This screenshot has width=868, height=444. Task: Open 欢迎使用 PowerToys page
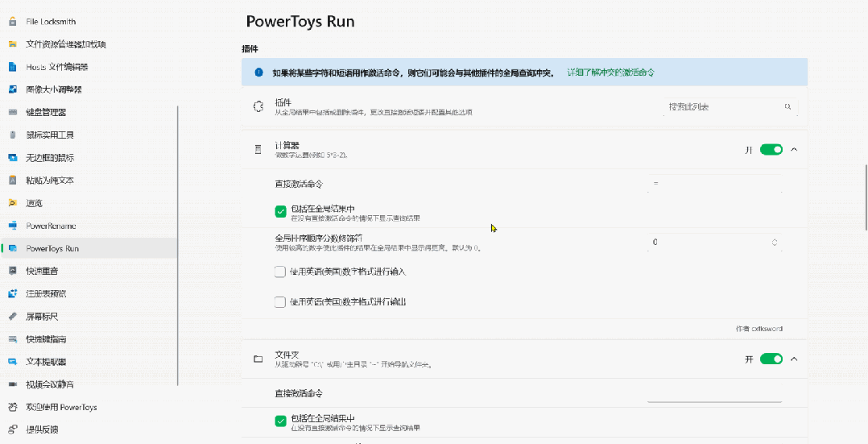pyautogui.click(x=89, y=408)
